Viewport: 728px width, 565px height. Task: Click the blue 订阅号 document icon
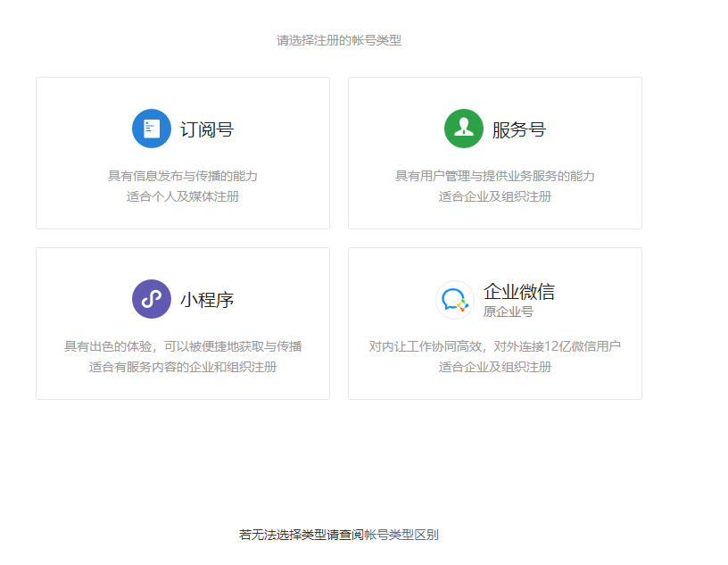pyautogui.click(x=152, y=129)
